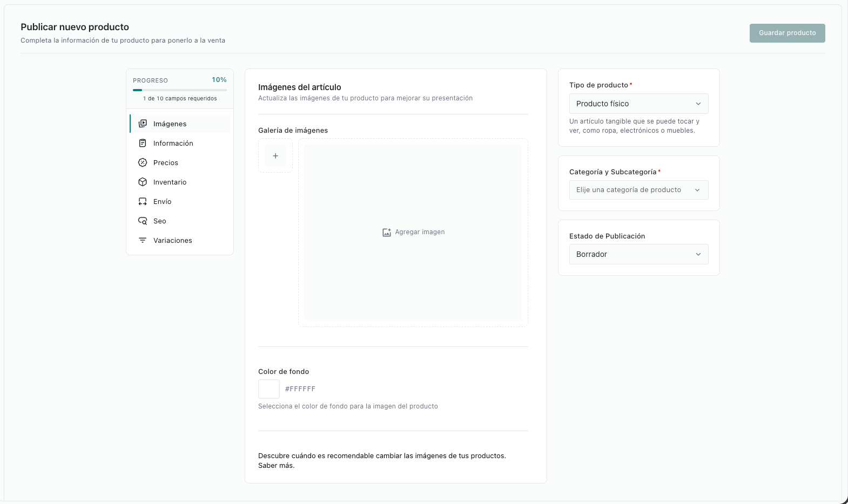Click the Galería de imágenes label

(x=293, y=131)
